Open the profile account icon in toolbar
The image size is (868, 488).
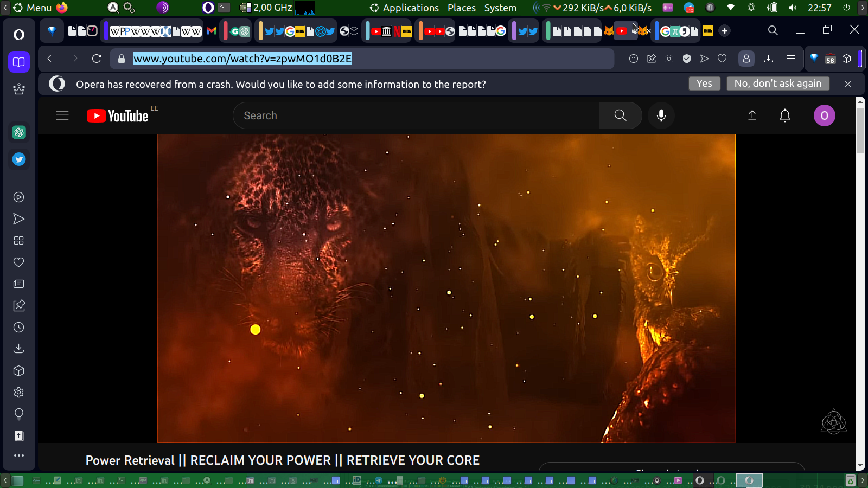coord(746,59)
